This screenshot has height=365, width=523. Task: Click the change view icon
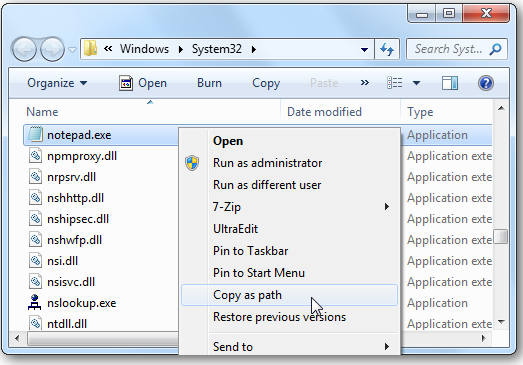point(395,83)
